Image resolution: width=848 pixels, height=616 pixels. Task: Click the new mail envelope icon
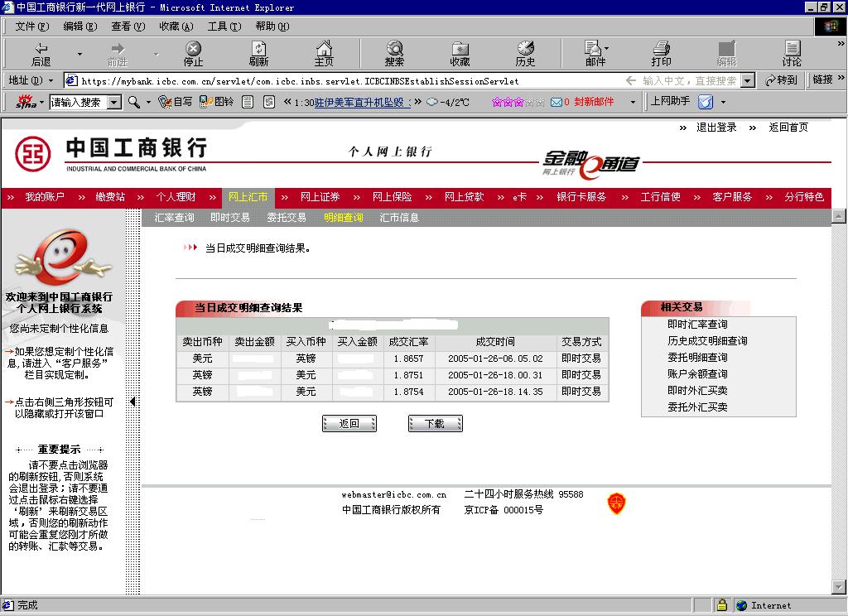[556, 102]
